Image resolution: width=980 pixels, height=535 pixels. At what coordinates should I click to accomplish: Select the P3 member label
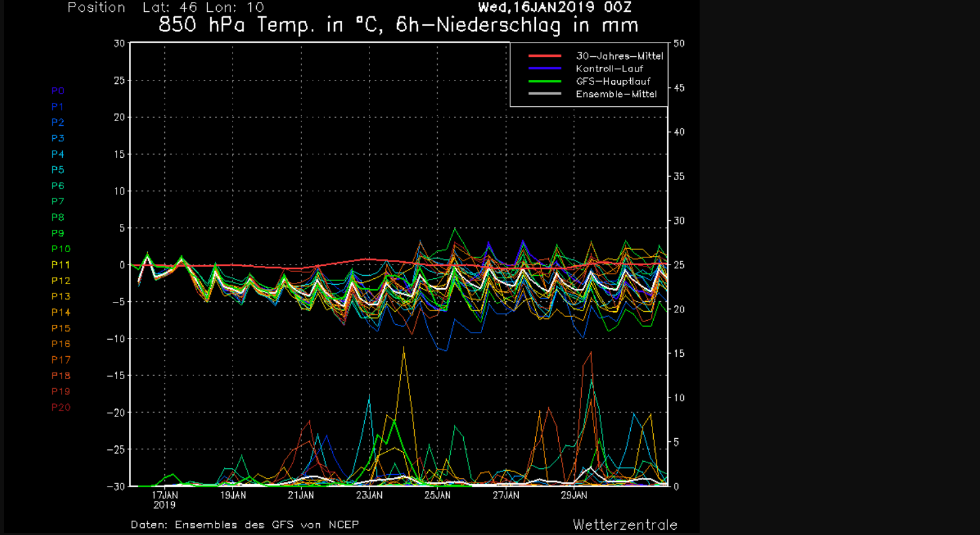coord(58,138)
